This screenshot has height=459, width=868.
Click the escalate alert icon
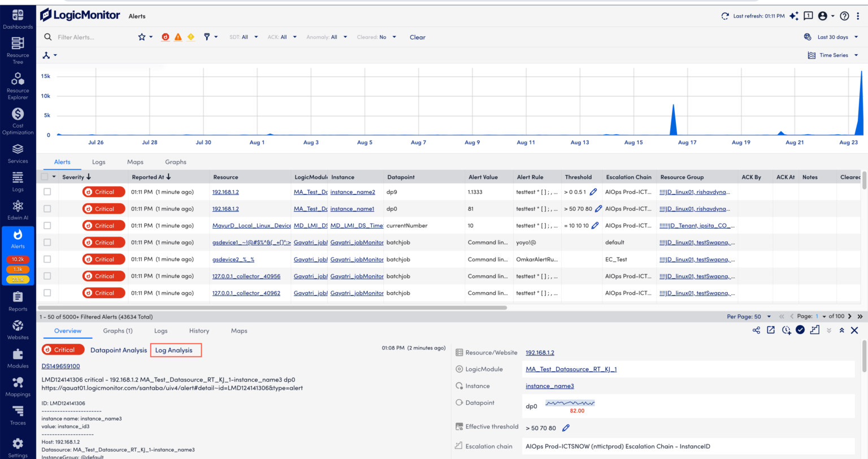[x=815, y=330]
